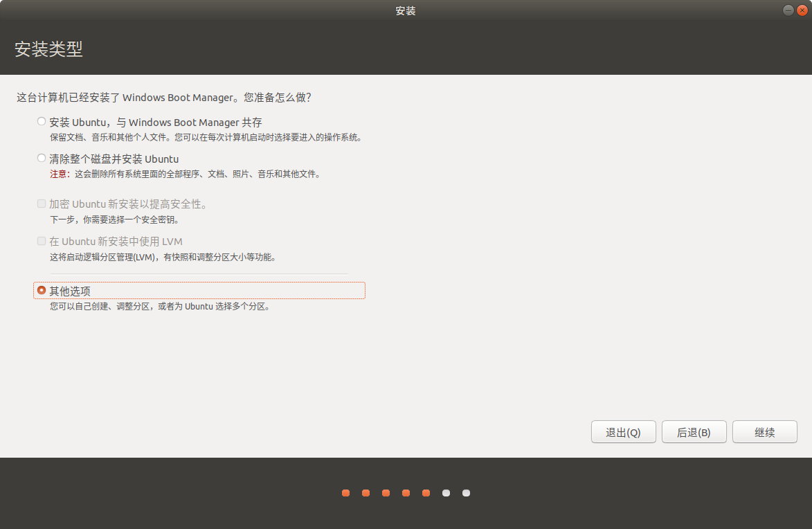Click the 下一步，你需要选择一个安全密钥 description
Viewport: 812px width, 529px height.
point(115,219)
